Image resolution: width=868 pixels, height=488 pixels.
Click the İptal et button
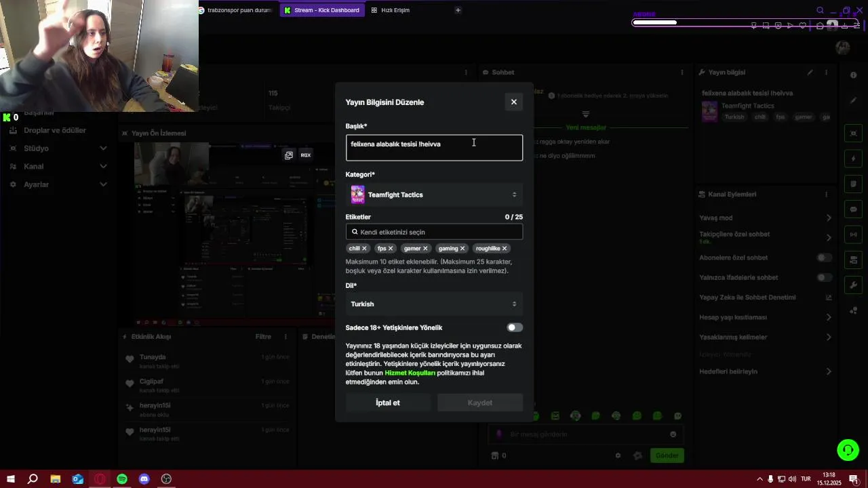click(388, 403)
